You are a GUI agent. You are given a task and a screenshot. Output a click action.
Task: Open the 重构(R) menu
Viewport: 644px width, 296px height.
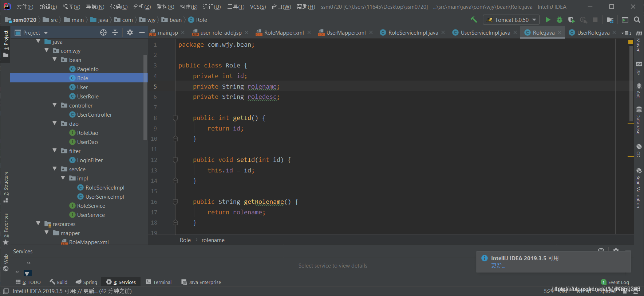[165, 7]
